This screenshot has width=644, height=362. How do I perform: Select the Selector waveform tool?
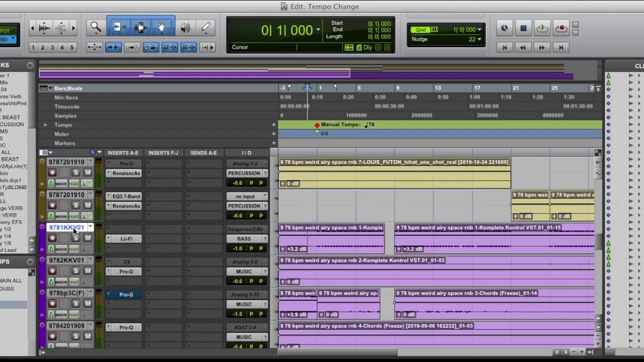[140, 28]
